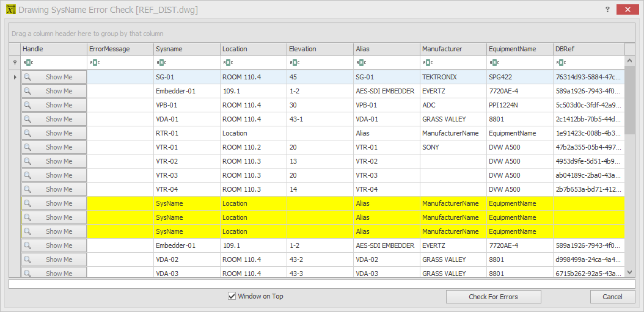Screen dimensions: 644x312
Task: Select the 2b7b653a-bd71-412 DBRef cell
Action: pyautogui.click(x=588, y=189)
